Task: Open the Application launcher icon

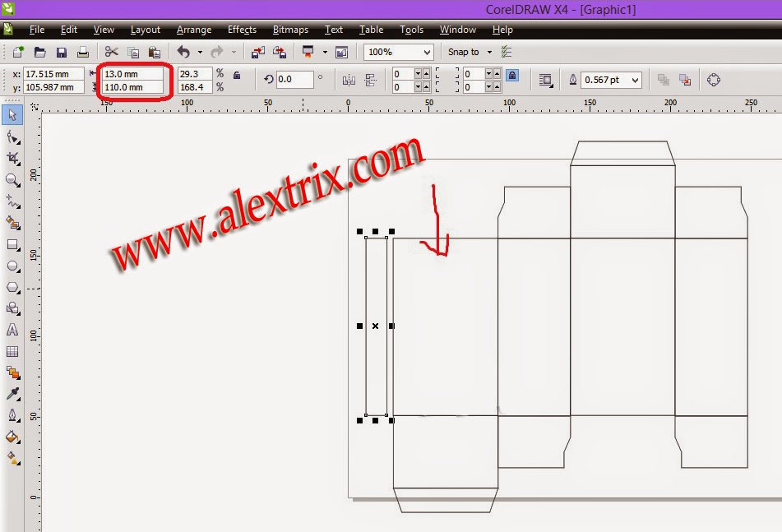Action: pyautogui.click(x=308, y=52)
